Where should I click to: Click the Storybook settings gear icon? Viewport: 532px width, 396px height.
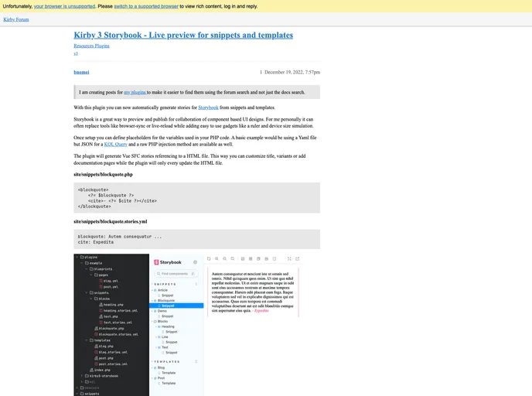click(195, 262)
